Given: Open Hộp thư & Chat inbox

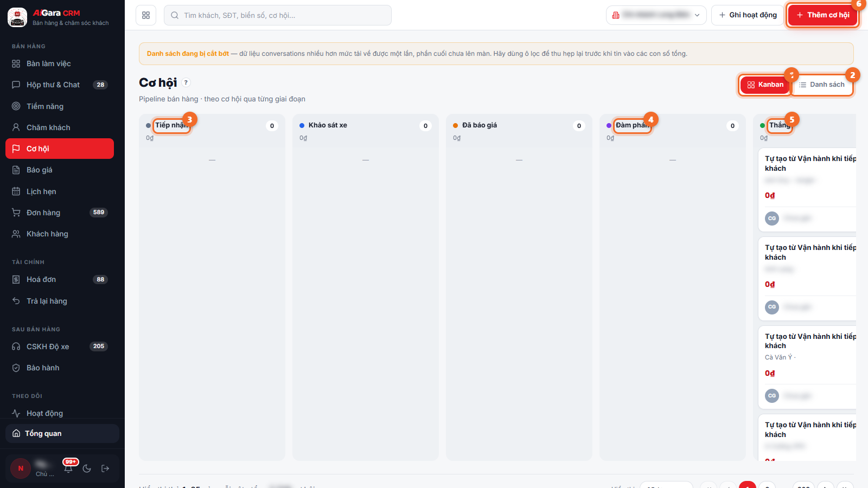Looking at the screenshot, I should (60, 85).
